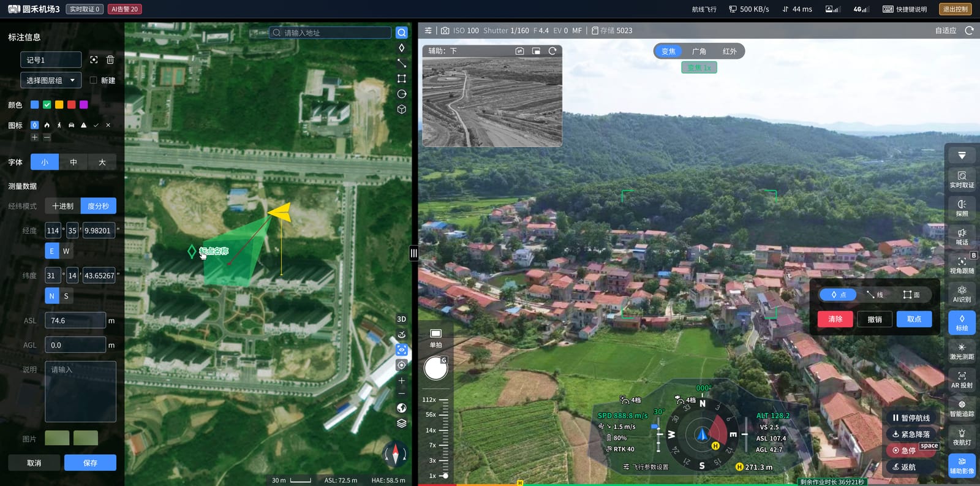This screenshot has height=486, width=980.
Task: Open the map layers icon
Action: point(402,423)
